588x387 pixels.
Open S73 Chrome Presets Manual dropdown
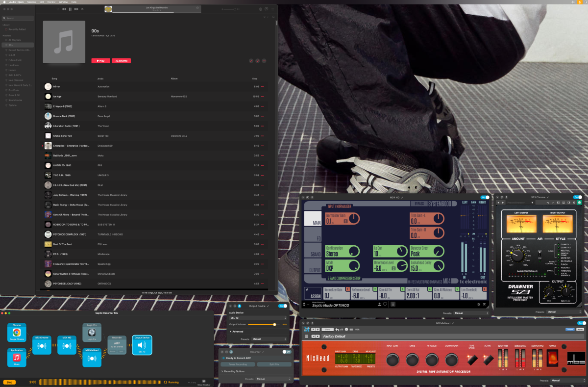pyautogui.click(x=565, y=311)
